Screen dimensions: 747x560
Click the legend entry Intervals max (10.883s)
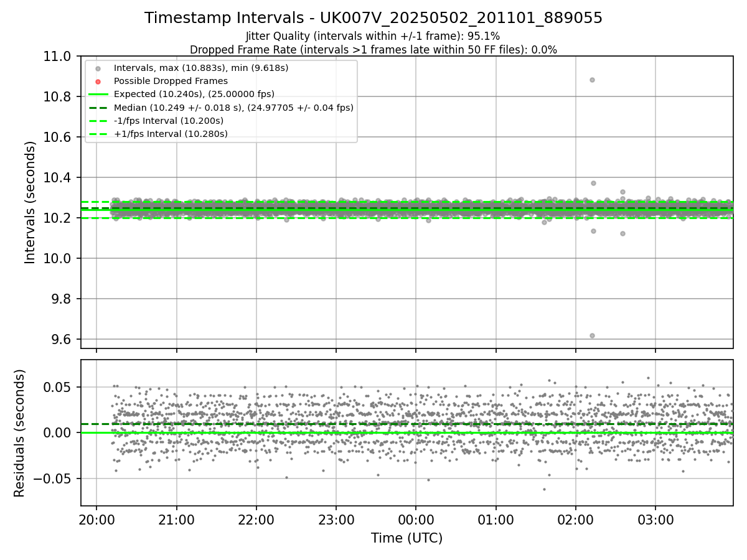(x=201, y=68)
